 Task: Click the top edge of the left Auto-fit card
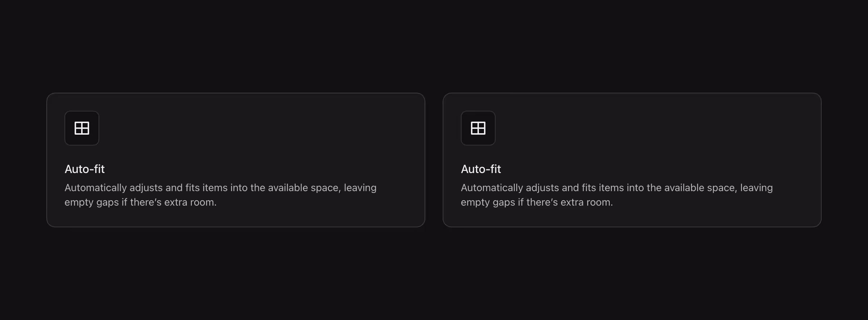(235, 93)
